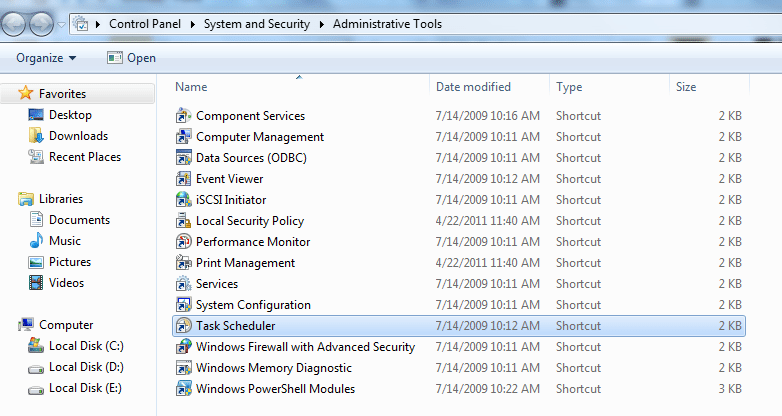
Task: Expand the arrow after Control Panel breadcrumb
Action: tap(193, 24)
